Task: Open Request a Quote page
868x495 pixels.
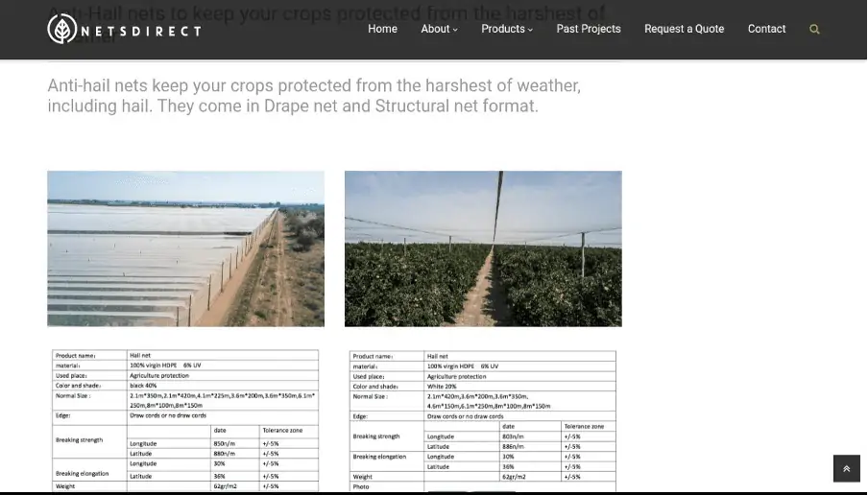Action: pyautogui.click(x=684, y=29)
